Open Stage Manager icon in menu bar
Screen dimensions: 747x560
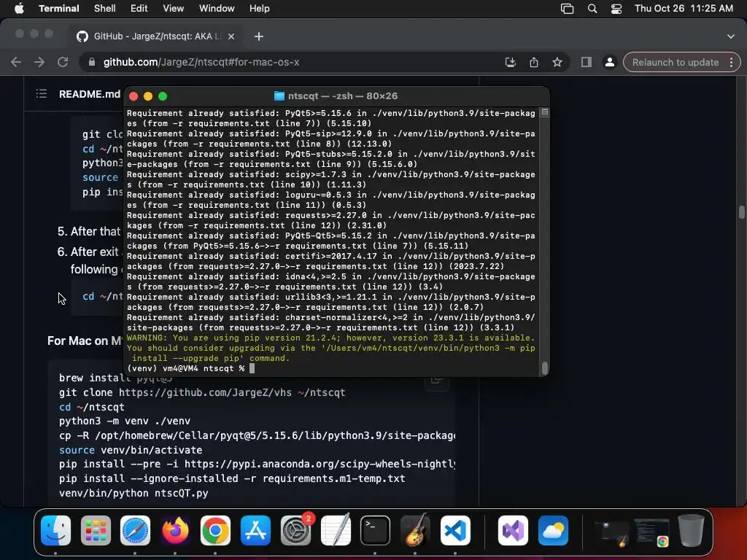point(567,9)
